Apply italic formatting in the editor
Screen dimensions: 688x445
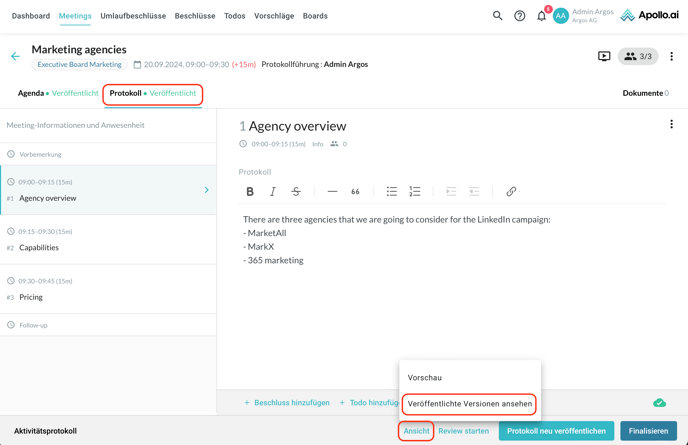coord(273,191)
